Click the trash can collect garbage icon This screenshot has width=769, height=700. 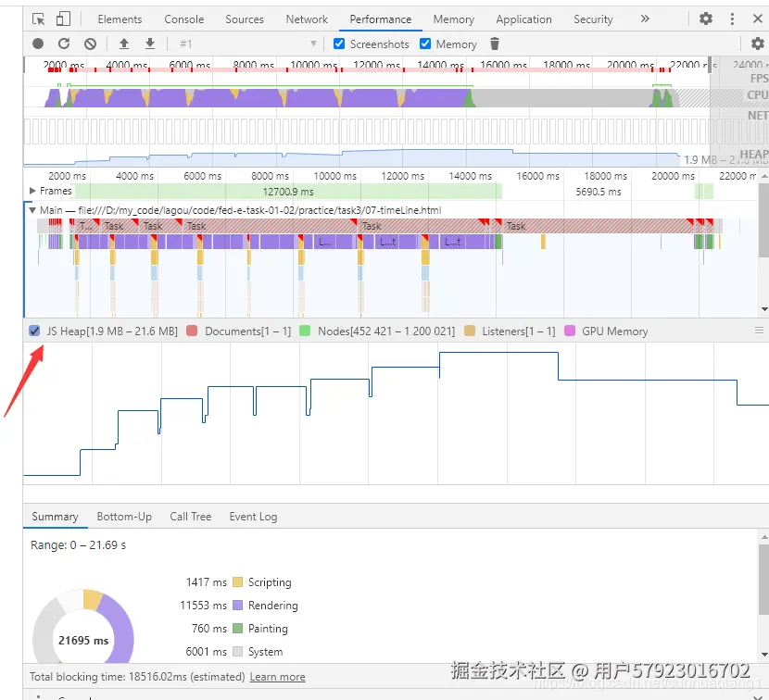[x=495, y=44]
